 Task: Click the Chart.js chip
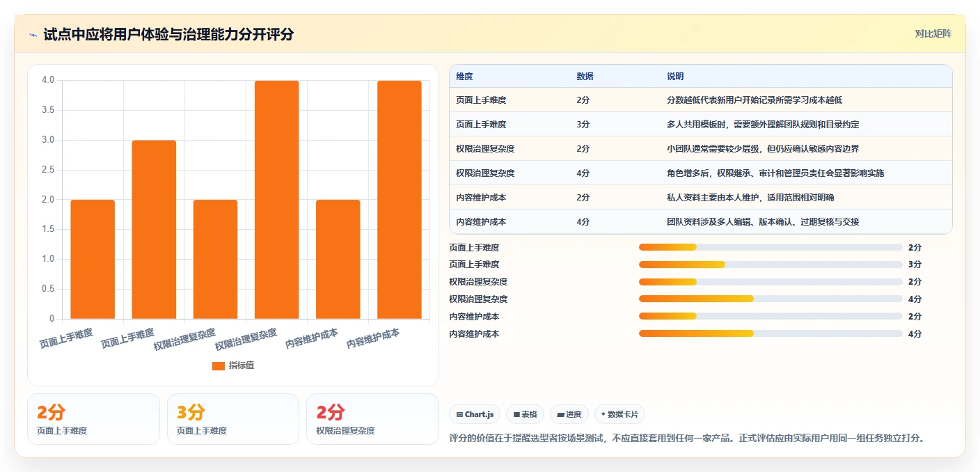(x=475, y=414)
